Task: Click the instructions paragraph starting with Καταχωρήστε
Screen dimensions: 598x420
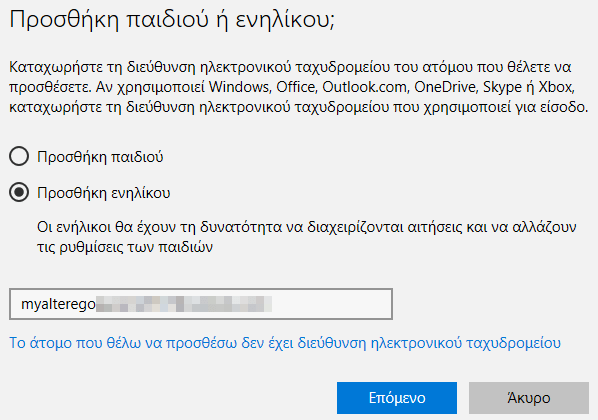Action: pyautogui.click(x=299, y=87)
